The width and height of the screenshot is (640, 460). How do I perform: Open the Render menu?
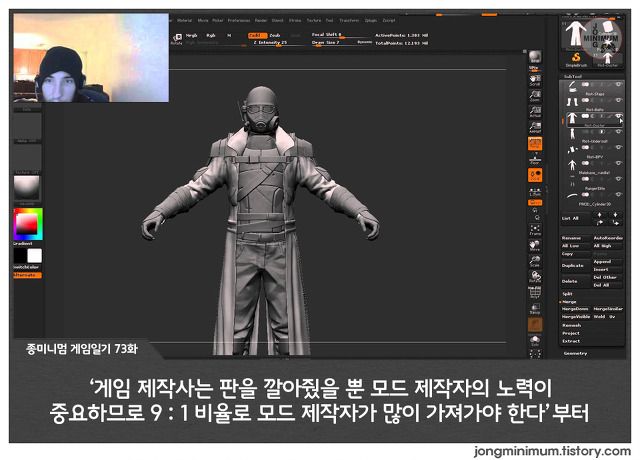261,20
